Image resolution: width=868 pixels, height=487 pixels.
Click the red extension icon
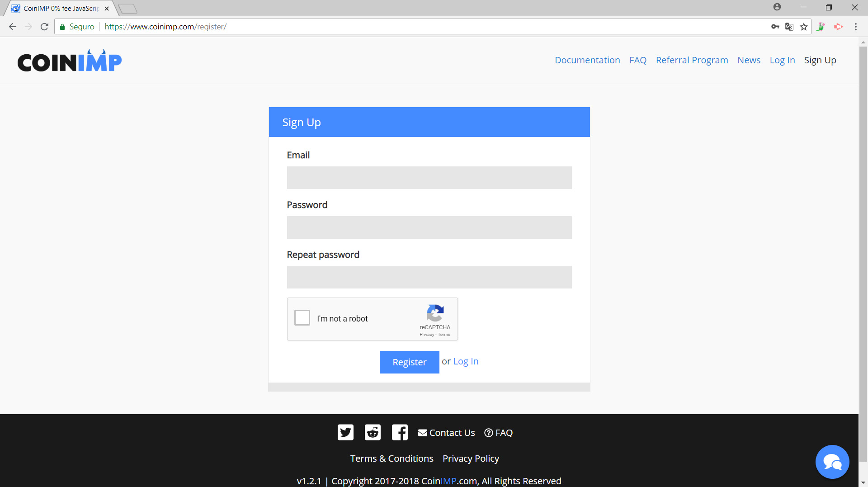pyautogui.click(x=838, y=27)
